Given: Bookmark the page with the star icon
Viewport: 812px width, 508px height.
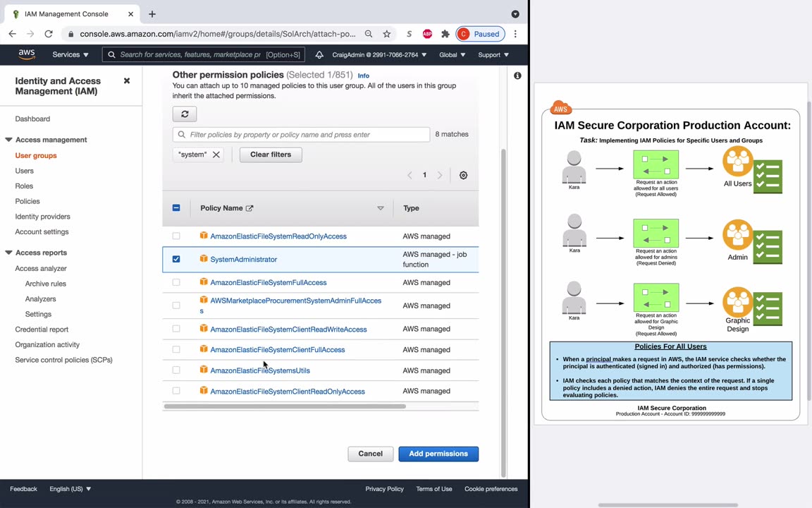Looking at the screenshot, I should click(387, 34).
